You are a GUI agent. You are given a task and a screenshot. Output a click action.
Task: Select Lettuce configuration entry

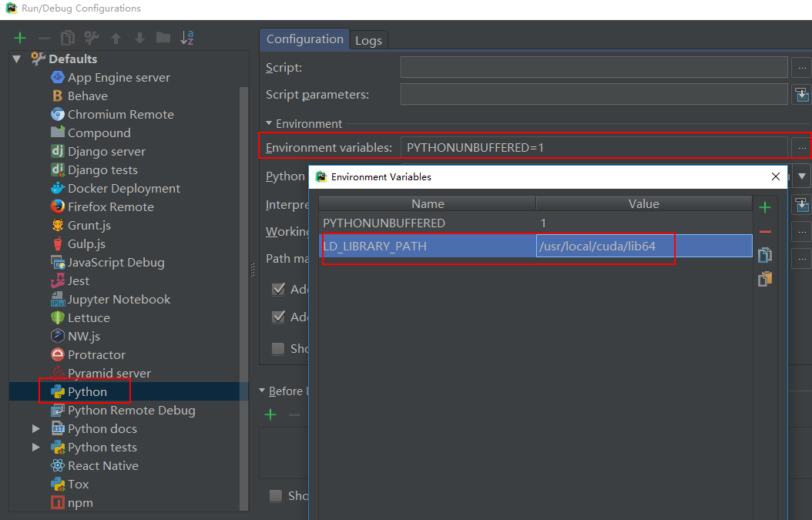tap(89, 318)
